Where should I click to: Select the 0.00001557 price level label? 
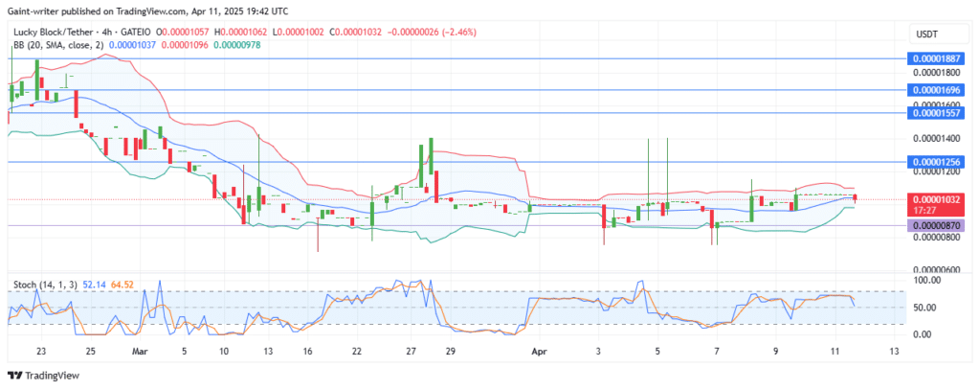(934, 113)
